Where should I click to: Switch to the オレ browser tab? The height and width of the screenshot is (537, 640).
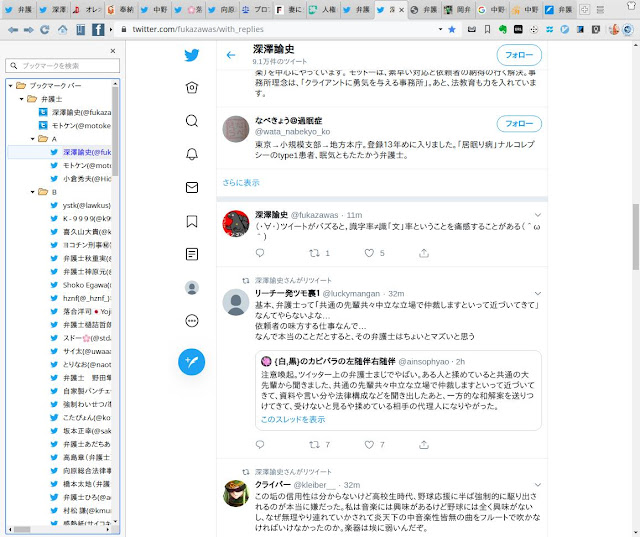(87, 10)
